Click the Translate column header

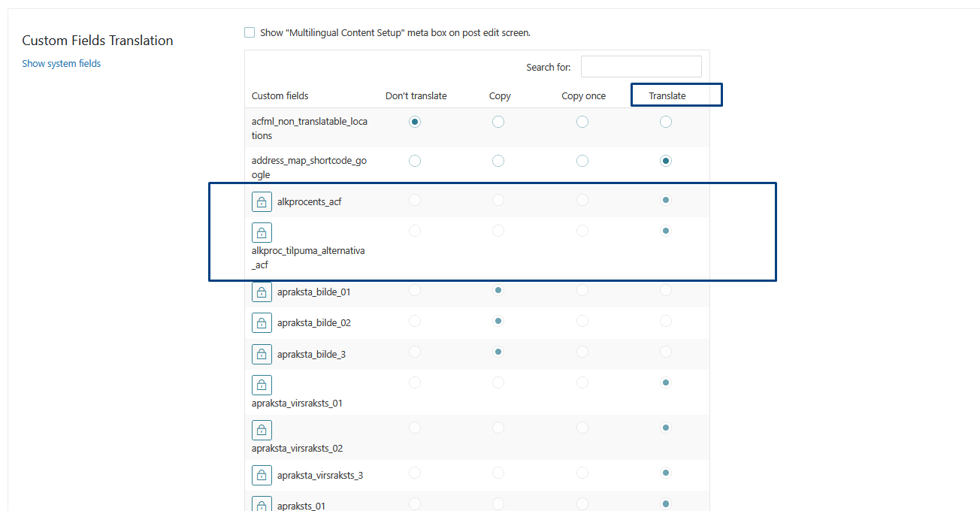coord(667,95)
